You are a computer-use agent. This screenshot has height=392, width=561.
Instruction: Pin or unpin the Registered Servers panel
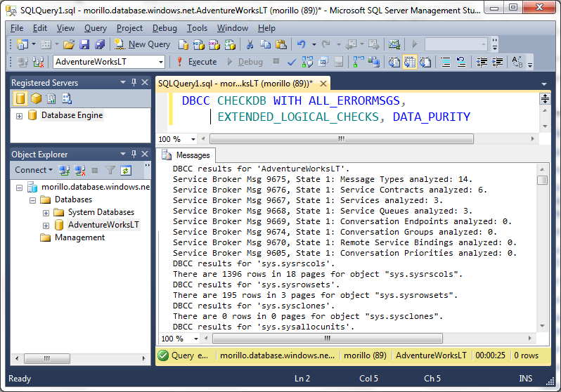134,83
